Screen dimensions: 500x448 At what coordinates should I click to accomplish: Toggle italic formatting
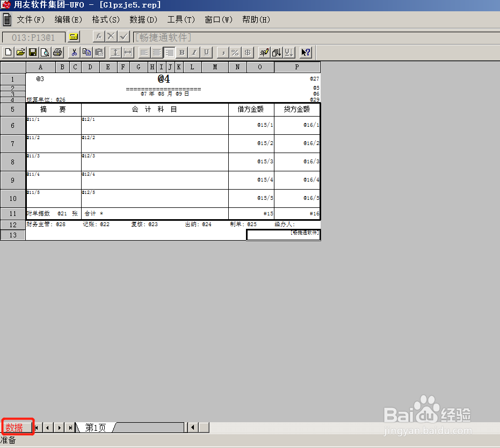194,52
